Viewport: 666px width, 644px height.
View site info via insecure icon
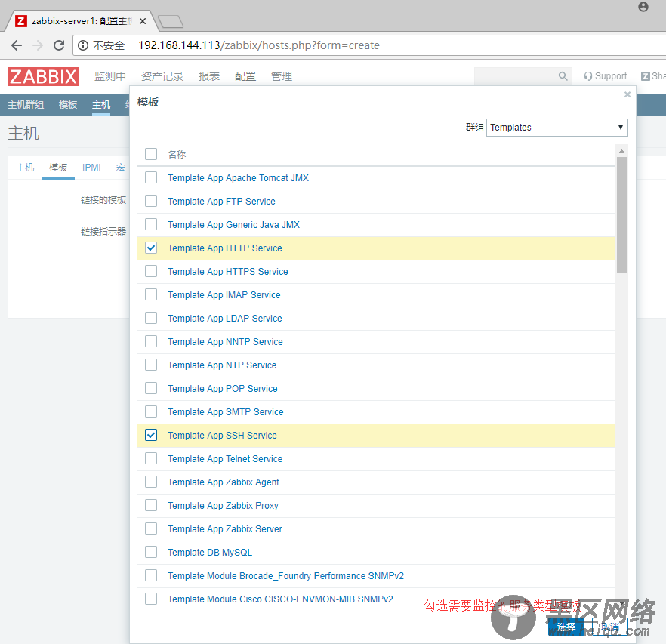click(83, 45)
